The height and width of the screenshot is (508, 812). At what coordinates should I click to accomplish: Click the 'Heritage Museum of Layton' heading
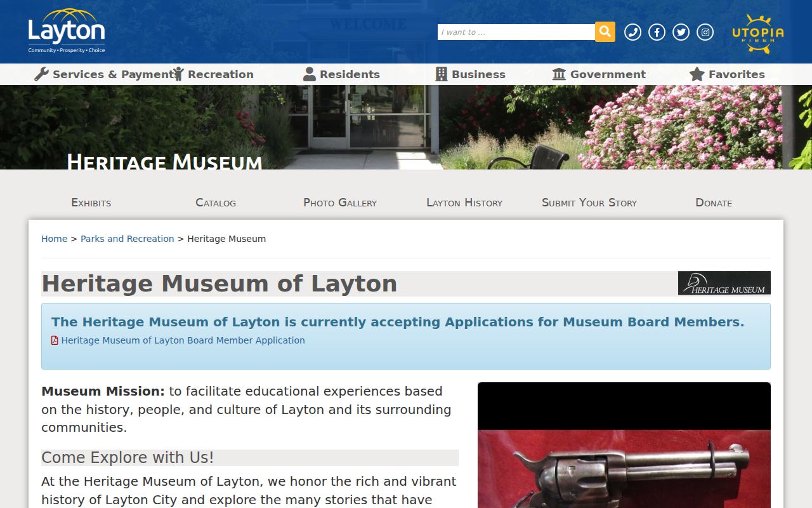219,283
